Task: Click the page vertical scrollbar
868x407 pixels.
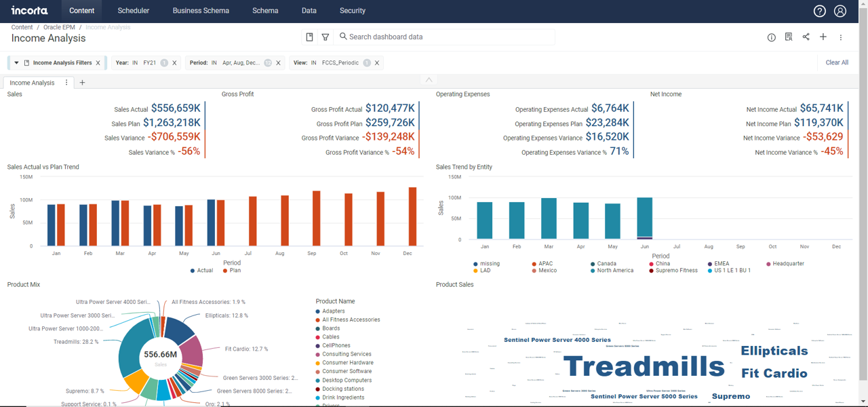Action: pos(864,203)
